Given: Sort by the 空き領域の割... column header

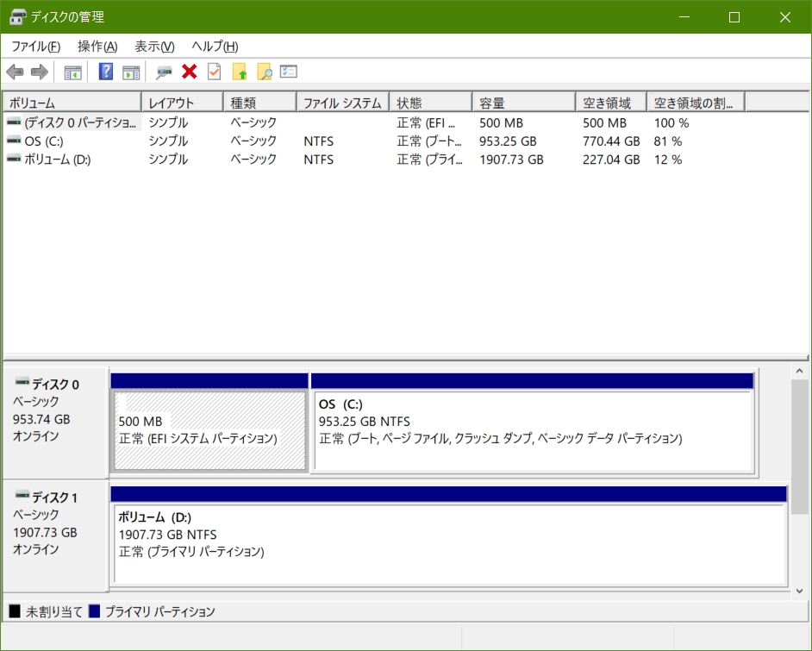Looking at the screenshot, I should (x=696, y=103).
